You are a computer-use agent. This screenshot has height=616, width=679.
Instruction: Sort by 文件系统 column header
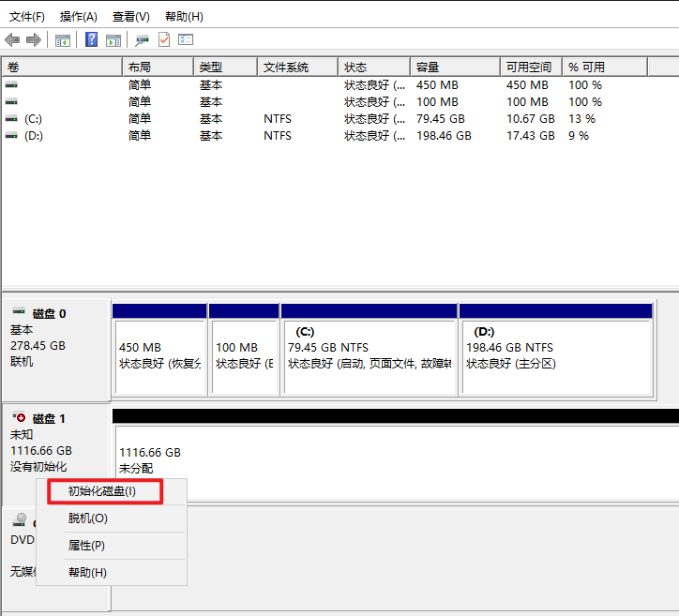[x=286, y=68]
